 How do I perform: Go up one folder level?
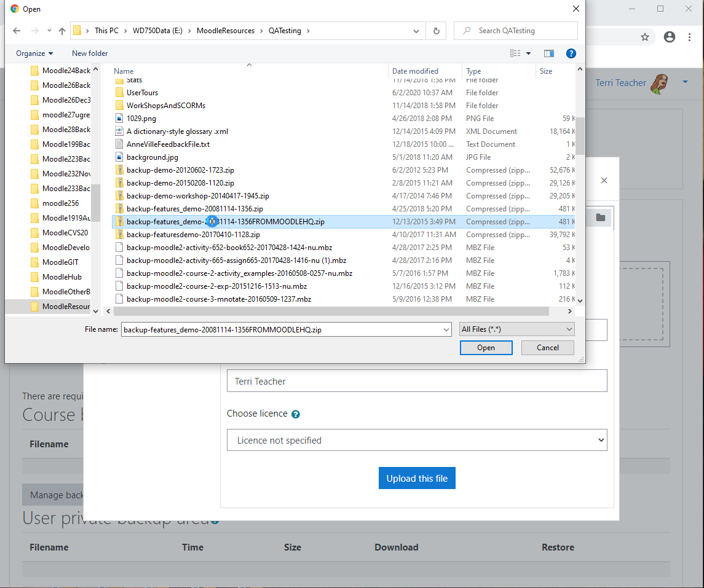coord(62,31)
